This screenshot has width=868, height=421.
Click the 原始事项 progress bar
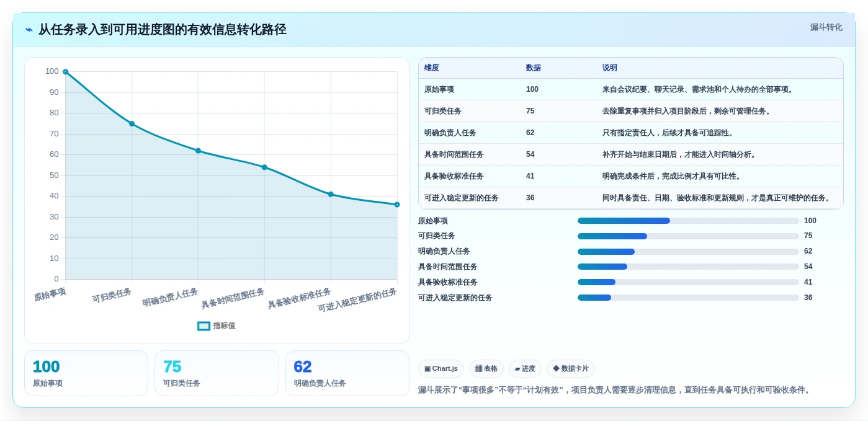tap(688, 221)
